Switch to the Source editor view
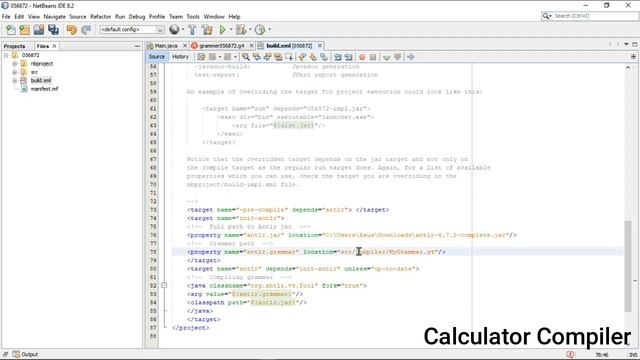 [x=157, y=57]
